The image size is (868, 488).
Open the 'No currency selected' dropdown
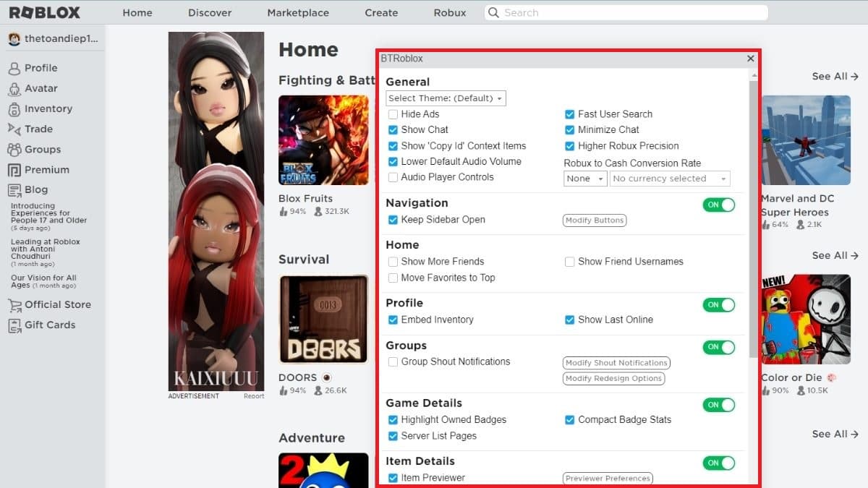[x=669, y=179]
